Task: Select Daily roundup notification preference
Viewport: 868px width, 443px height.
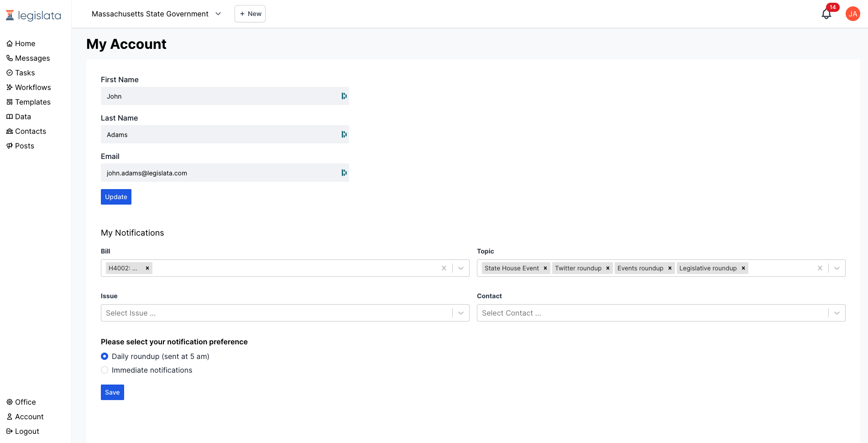Action: pyautogui.click(x=105, y=356)
